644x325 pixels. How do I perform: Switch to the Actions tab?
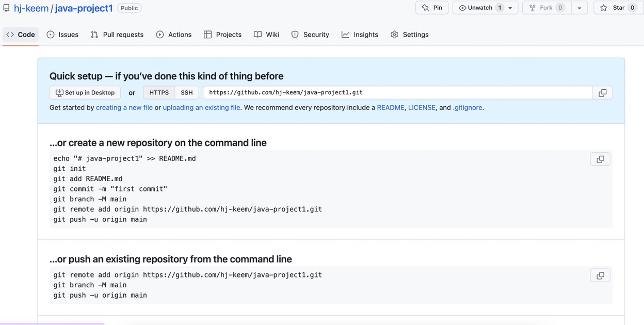tap(174, 35)
